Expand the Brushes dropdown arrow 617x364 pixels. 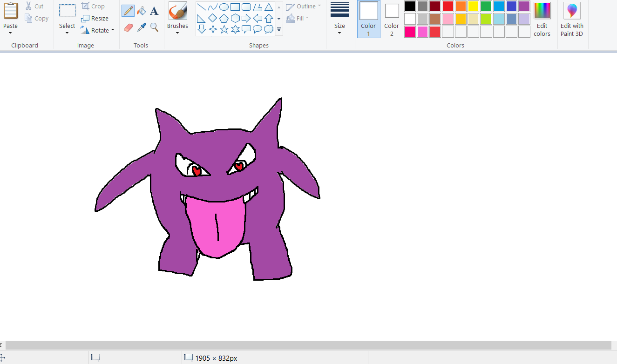pyautogui.click(x=177, y=33)
